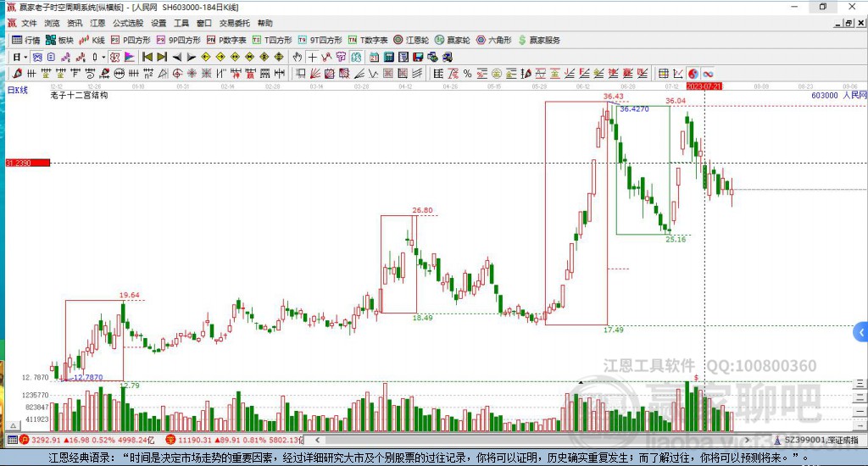868x466 pixels.
Task: Click the circled gold 金 icon
Action: point(497,74)
